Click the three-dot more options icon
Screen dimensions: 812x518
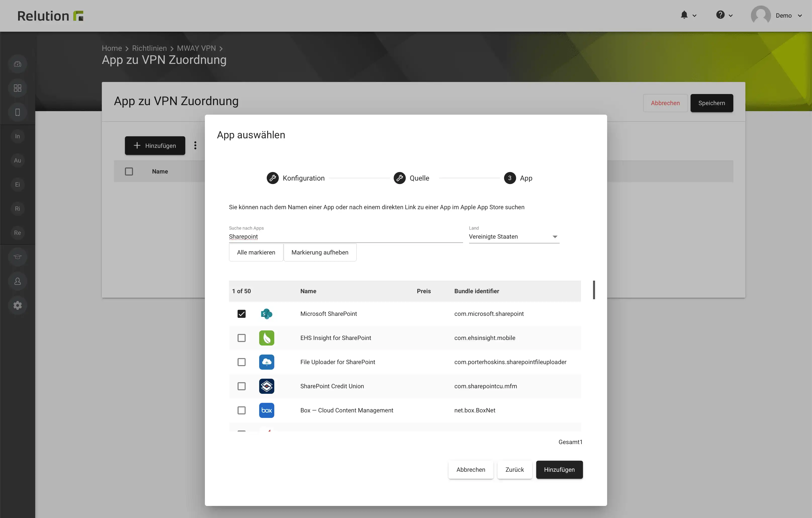[x=195, y=145]
